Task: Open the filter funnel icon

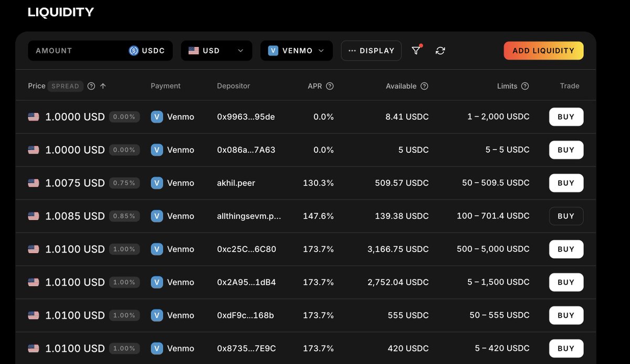Action: click(x=416, y=50)
